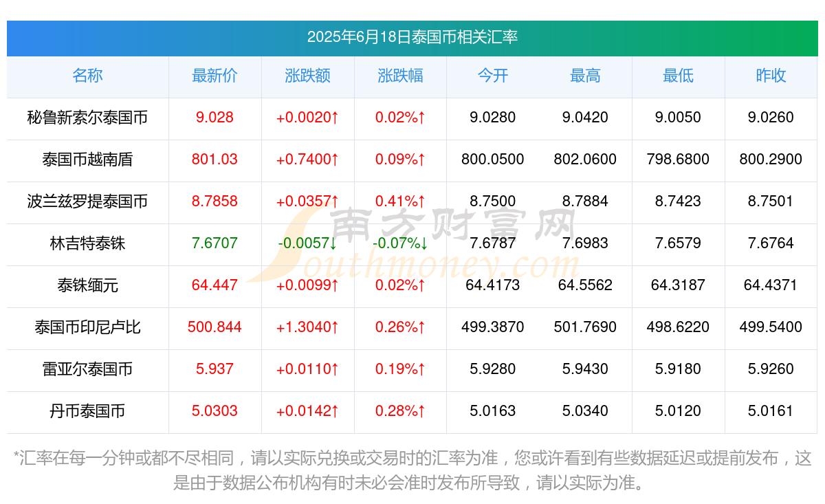The width and height of the screenshot is (825, 504).
Task: Click latest price 500.844
Action: click(214, 327)
